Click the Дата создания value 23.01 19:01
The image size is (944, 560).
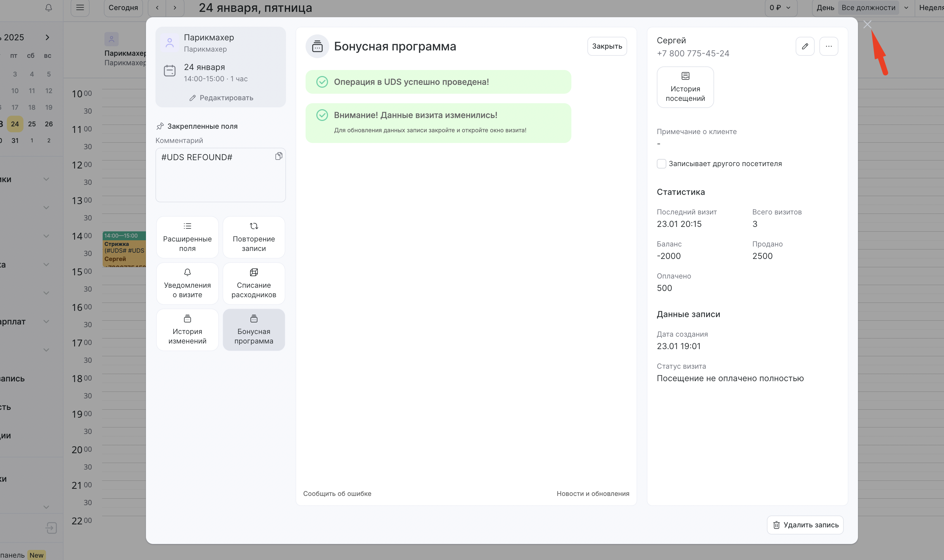678,346
